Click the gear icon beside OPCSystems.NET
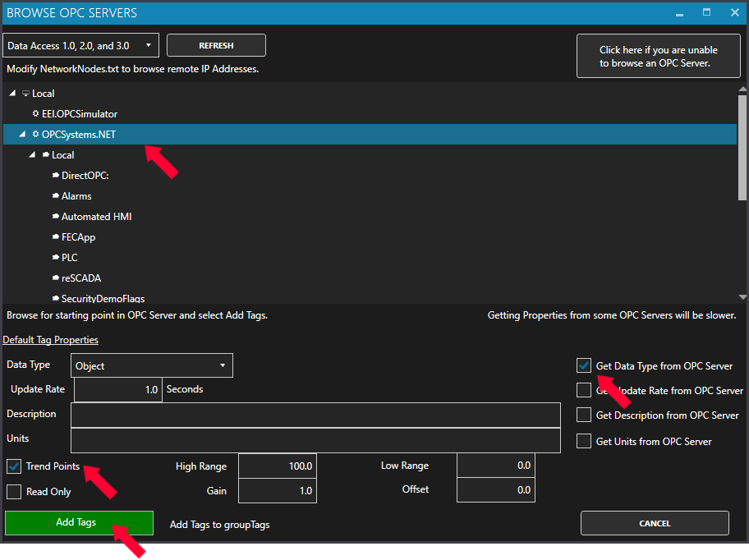This screenshot has height=560, width=749. pyautogui.click(x=35, y=135)
